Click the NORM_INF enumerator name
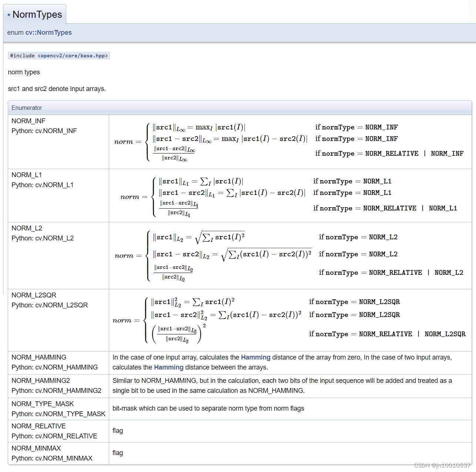476x472 pixels. click(x=28, y=121)
